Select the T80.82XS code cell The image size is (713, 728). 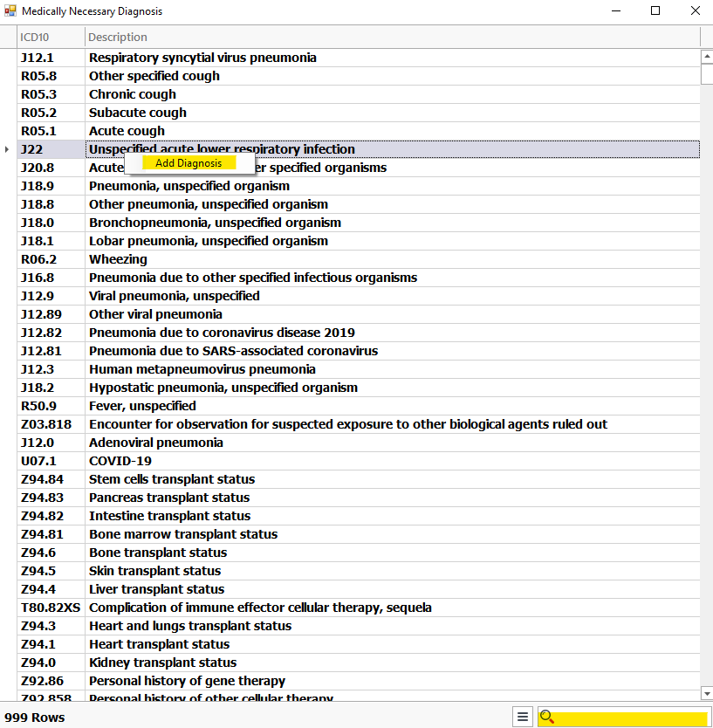51,608
